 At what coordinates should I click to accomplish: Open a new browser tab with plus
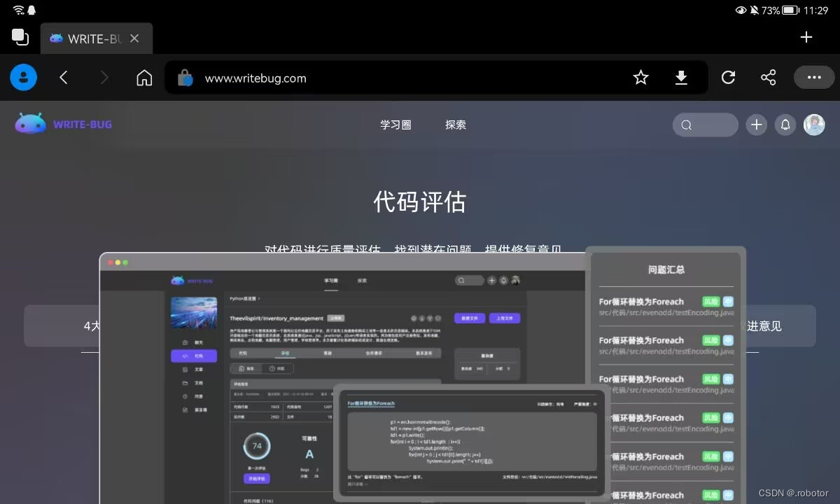(x=806, y=37)
